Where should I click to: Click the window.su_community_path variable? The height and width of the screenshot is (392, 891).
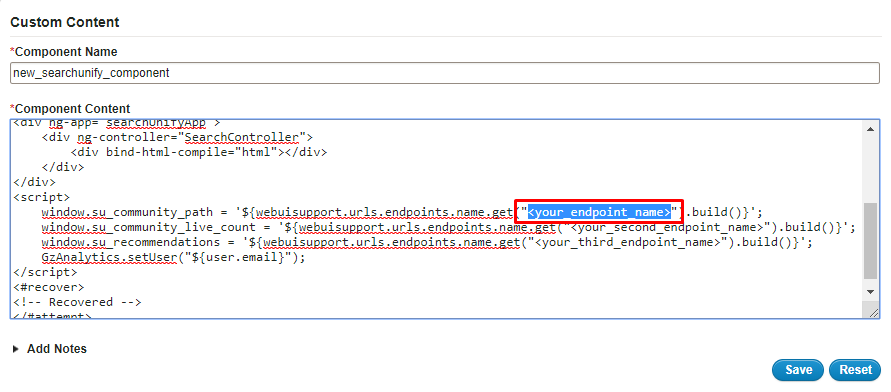(127, 212)
